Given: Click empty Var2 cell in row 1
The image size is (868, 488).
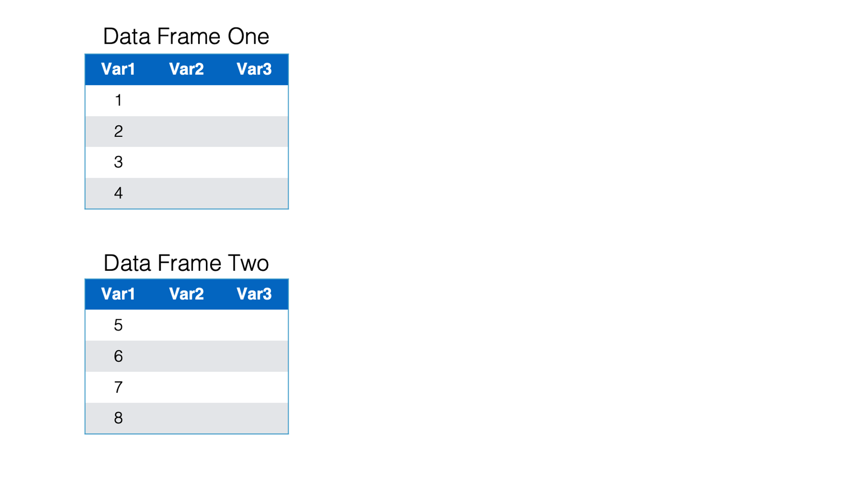Looking at the screenshot, I should click(186, 100).
